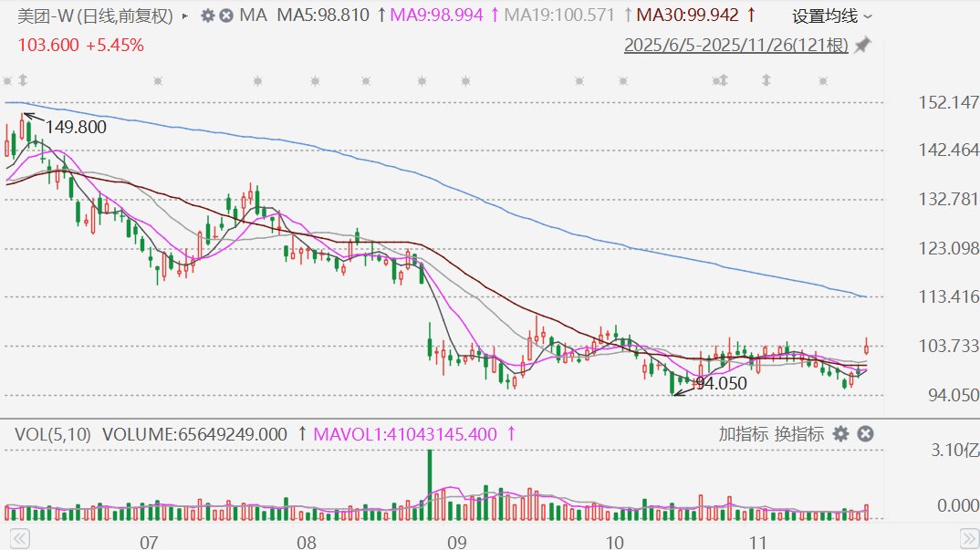This screenshot has width=980, height=550.
Task: Click the 美团-W(日线,前复权) chart title
Action: click(98, 16)
